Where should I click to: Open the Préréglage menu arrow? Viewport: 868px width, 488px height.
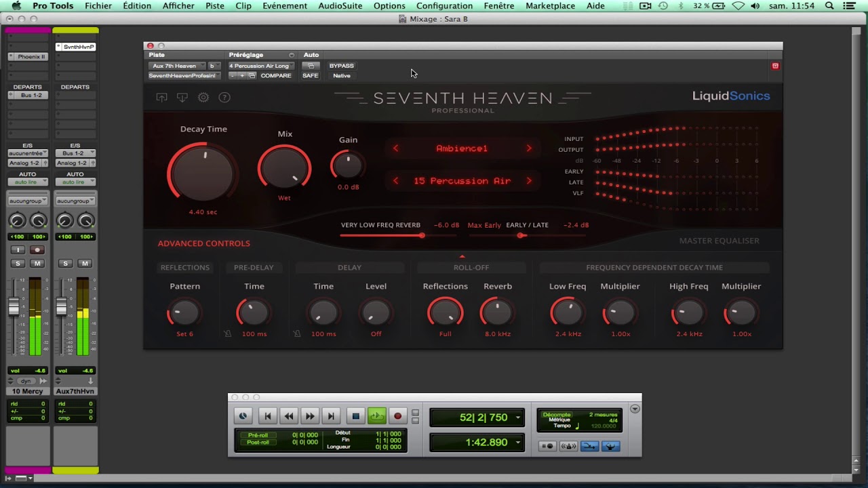292,56
